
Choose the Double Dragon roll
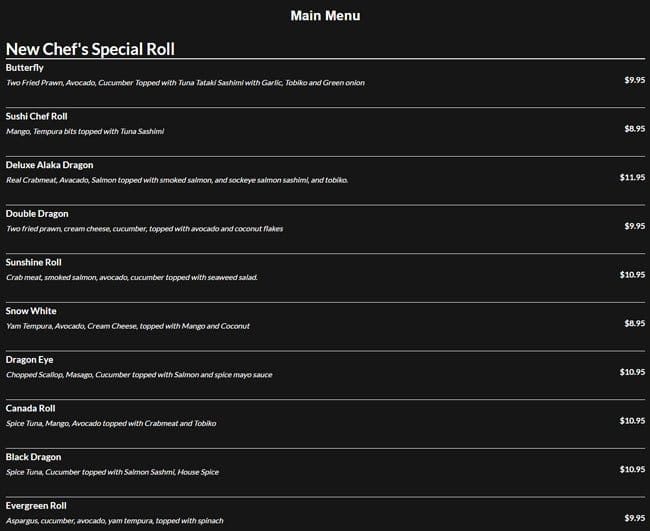click(x=37, y=214)
